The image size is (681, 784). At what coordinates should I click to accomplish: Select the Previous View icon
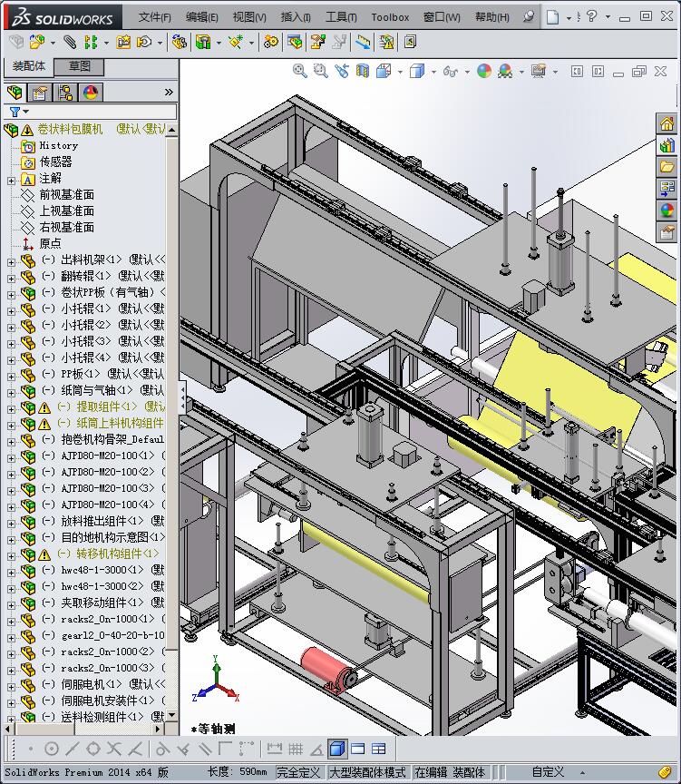tap(342, 72)
